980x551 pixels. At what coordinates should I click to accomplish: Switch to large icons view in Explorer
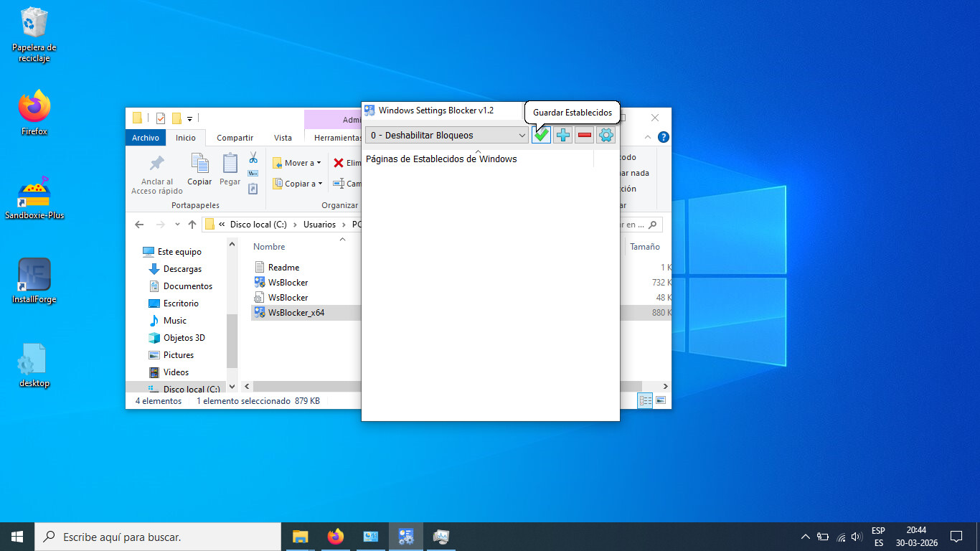tap(661, 400)
